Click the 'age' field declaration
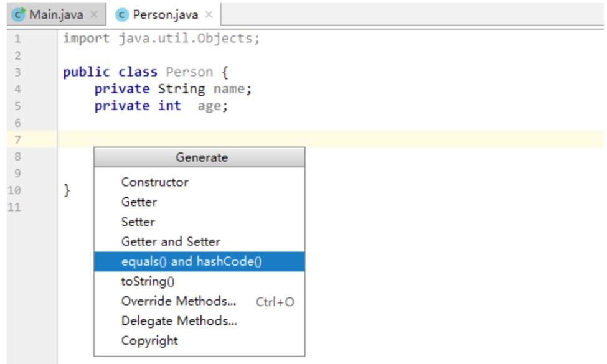Viewport: 607px width, 364px height. (209, 106)
